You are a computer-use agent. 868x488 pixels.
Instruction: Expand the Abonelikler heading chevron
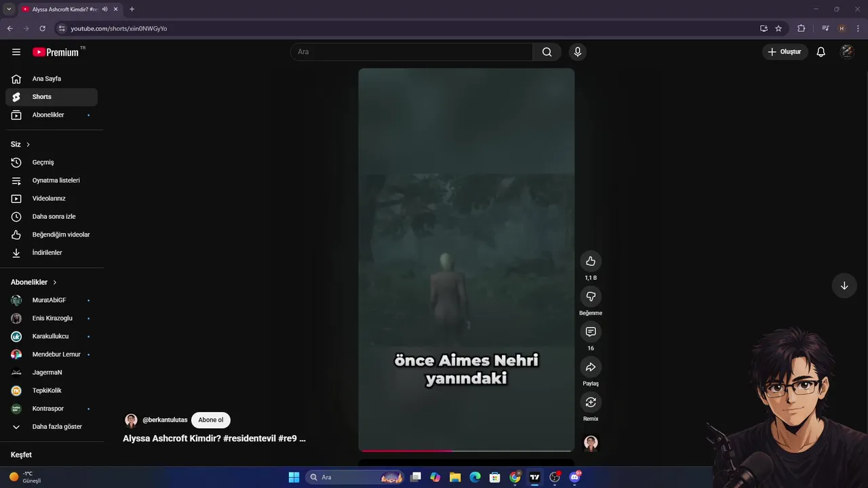click(55, 282)
